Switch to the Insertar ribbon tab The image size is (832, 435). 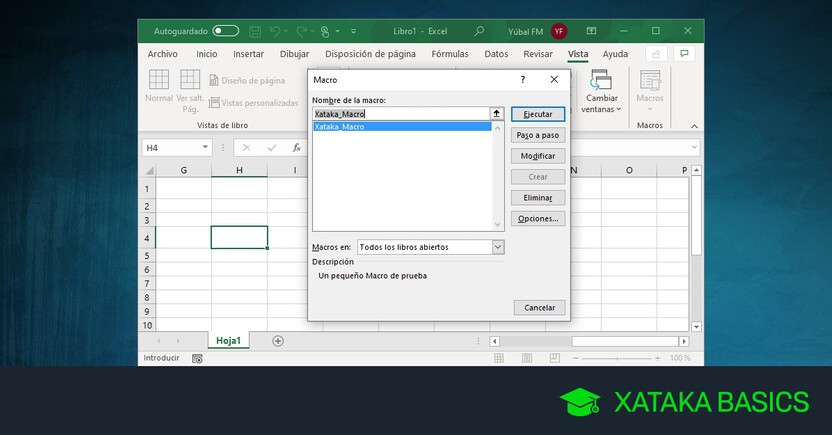(248, 54)
